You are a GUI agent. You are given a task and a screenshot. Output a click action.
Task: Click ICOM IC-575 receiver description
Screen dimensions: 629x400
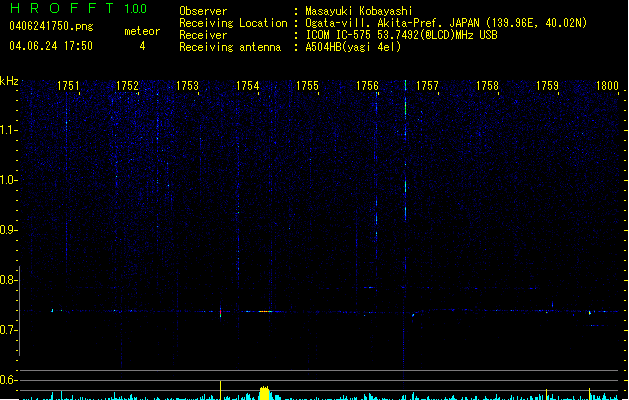(x=402, y=35)
